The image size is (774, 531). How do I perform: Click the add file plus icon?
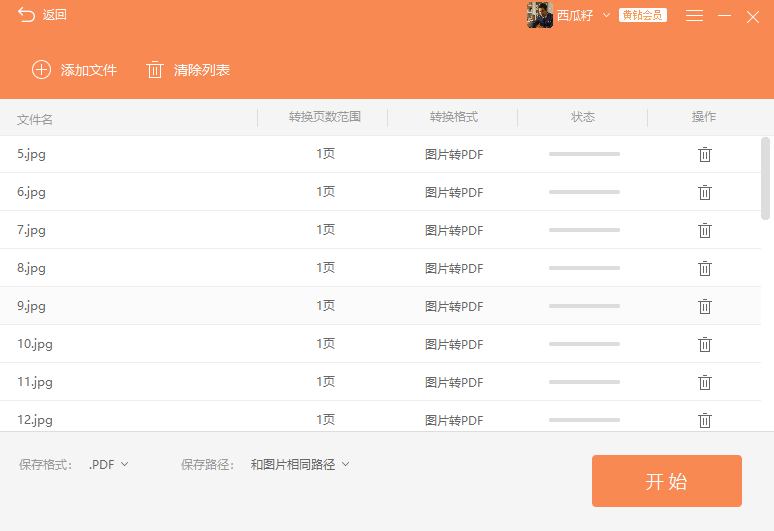point(41,70)
